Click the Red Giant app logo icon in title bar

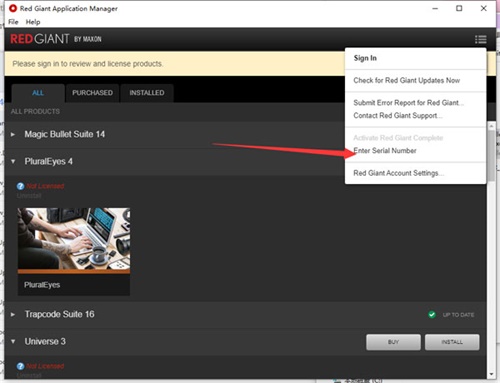click(x=13, y=8)
